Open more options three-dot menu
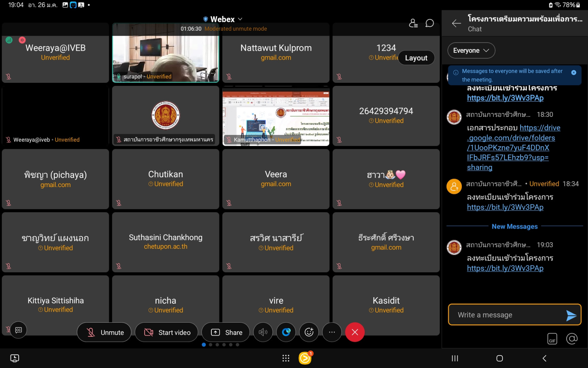 coord(332,332)
